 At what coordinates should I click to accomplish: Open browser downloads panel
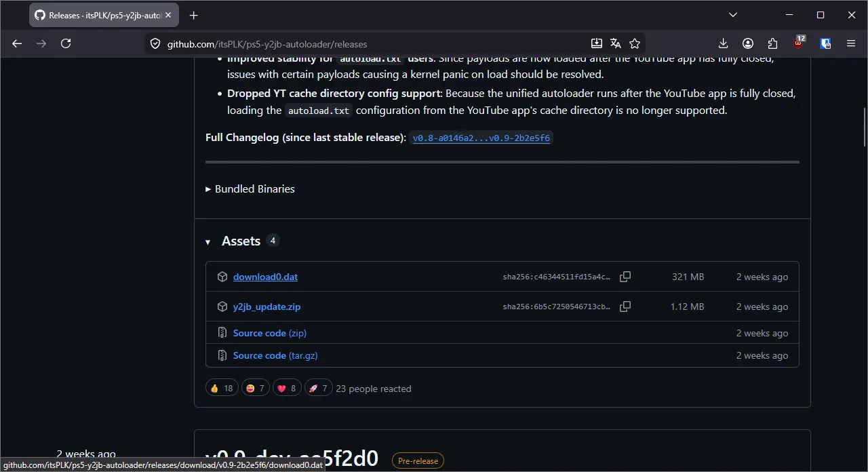(x=723, y=43)
